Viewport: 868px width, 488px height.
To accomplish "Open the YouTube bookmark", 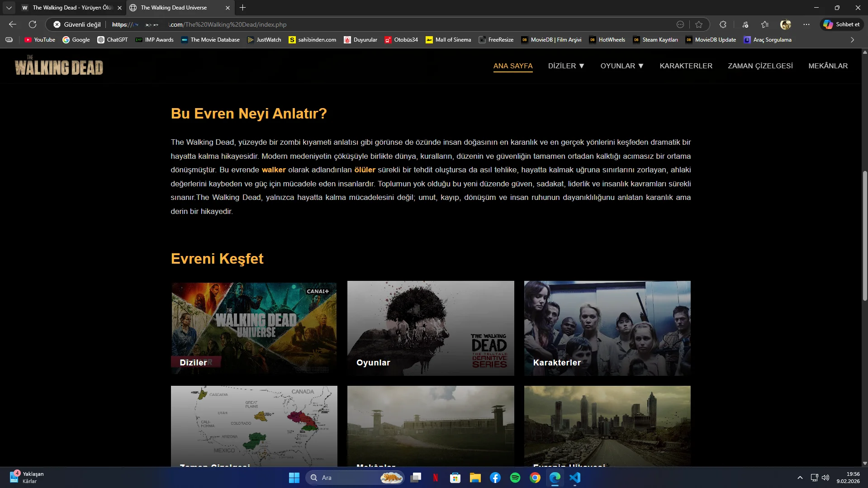I will pos(40,40).
